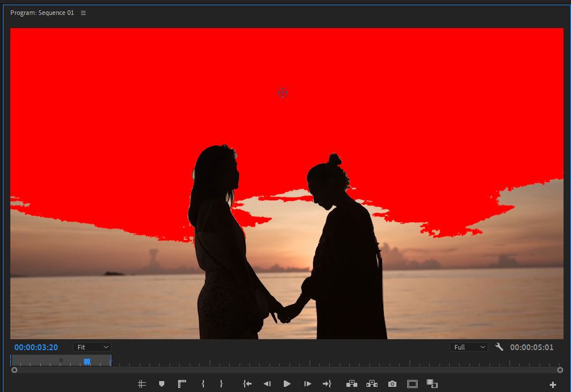This screenshot has width=571, height=392.
Task: Toggle the Multi-Camera view icon
Action: tap(432, 383)
